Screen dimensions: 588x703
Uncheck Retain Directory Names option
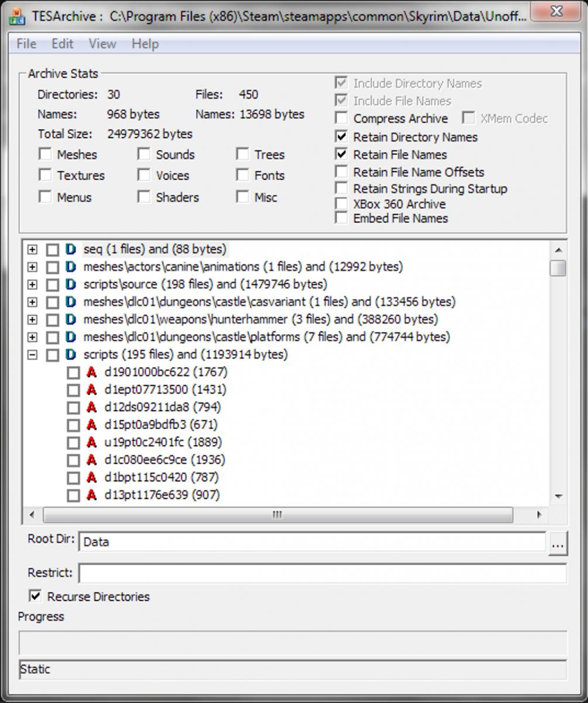pos(341,137)
